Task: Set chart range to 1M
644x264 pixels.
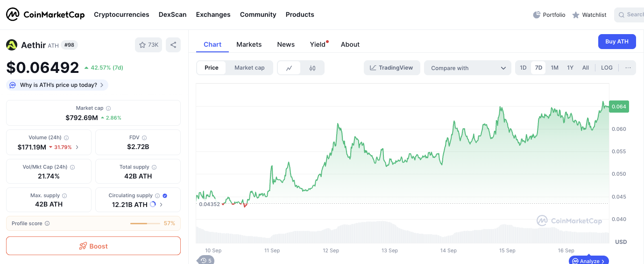Action: 554,68
